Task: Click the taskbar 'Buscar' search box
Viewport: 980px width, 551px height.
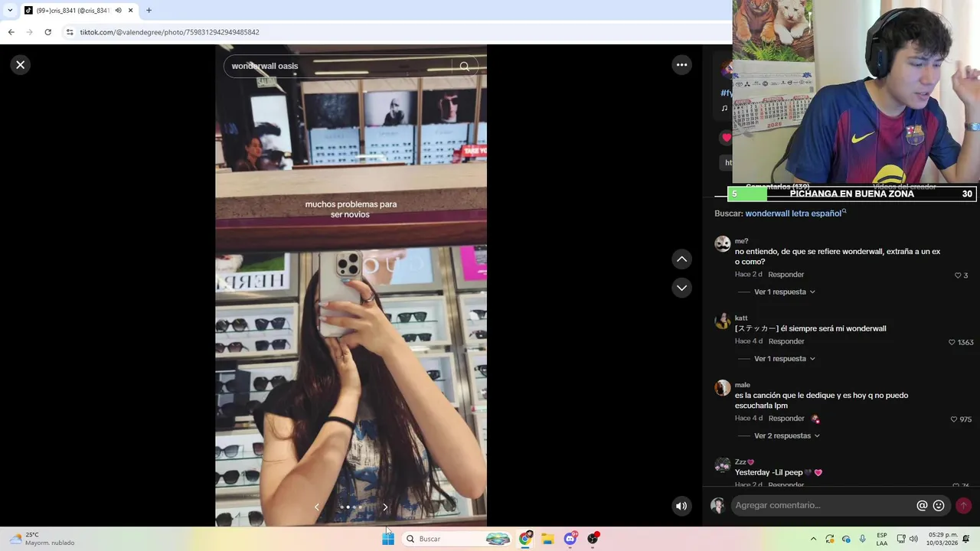Action: (457, 539)
